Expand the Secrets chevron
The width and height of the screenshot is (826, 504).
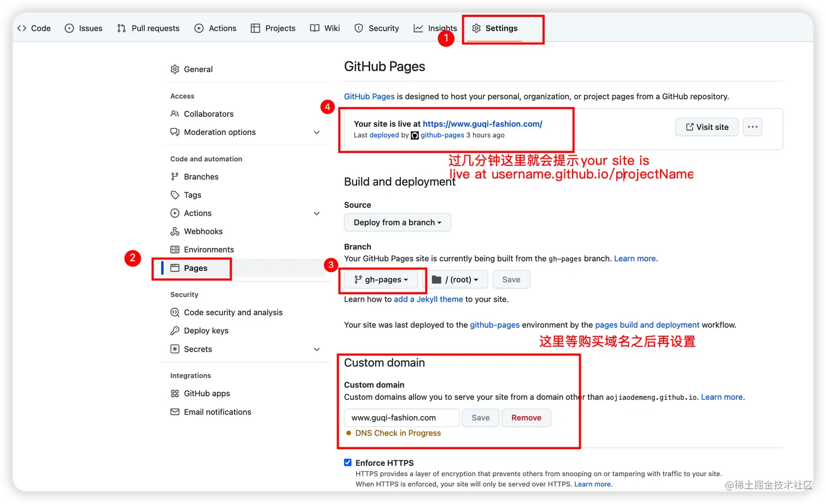point(317,349)
